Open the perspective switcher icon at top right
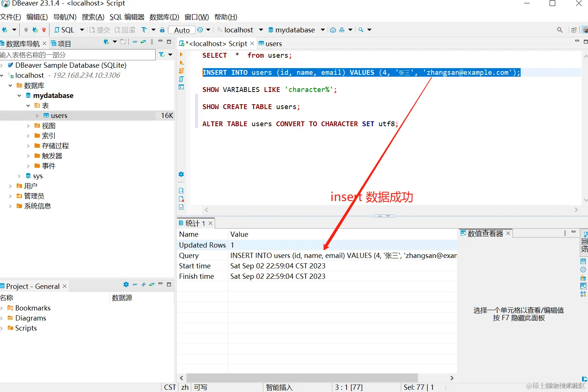 point(574,30)
